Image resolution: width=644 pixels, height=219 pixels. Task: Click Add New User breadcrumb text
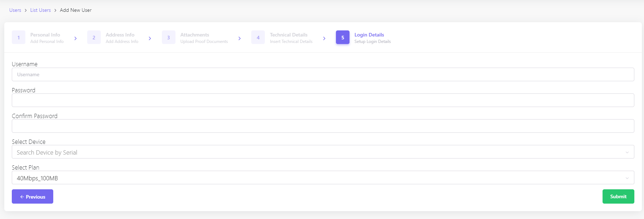(x=76, y=10)
